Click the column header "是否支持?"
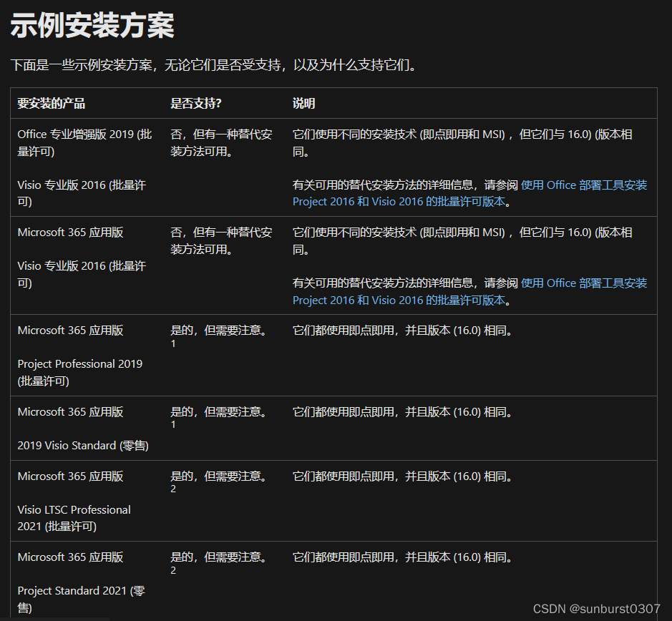Viewport: 672px width, 621px height. click(196, 103)
